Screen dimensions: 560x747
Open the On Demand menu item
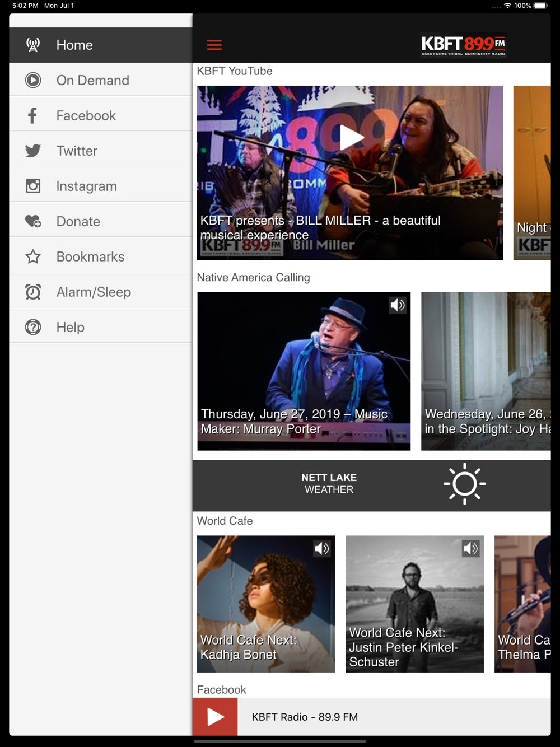101,80
